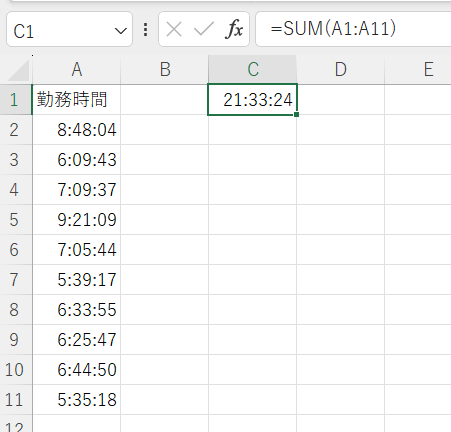Screen dimensions: 451x432
Task: Select cell with time 5:35:18
Action: click(77, 400)
